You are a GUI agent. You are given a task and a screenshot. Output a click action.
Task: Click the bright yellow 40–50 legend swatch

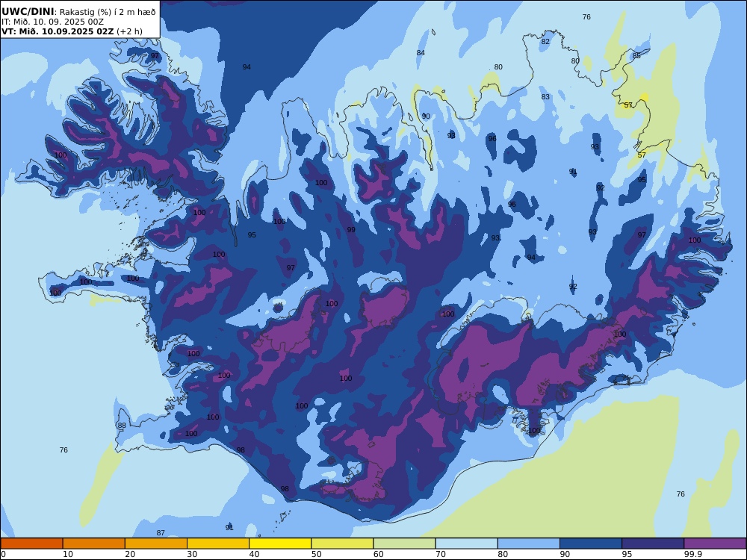pos(280,544)
